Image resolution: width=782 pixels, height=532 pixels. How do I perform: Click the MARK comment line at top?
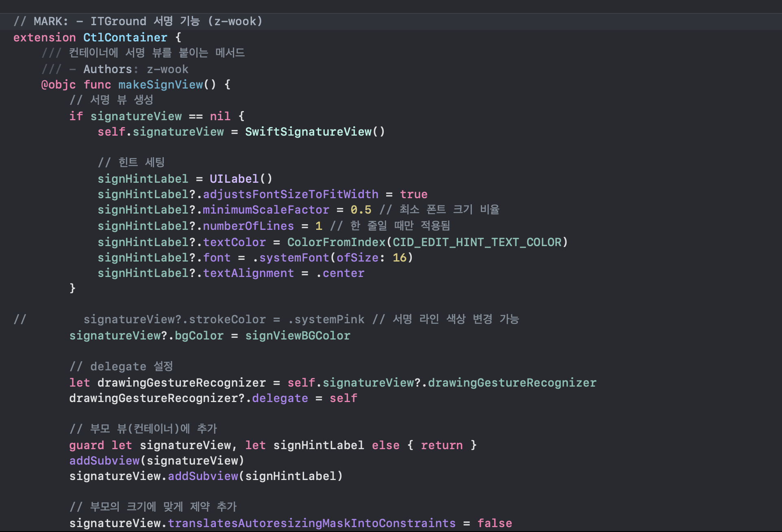tap(138, 21)
